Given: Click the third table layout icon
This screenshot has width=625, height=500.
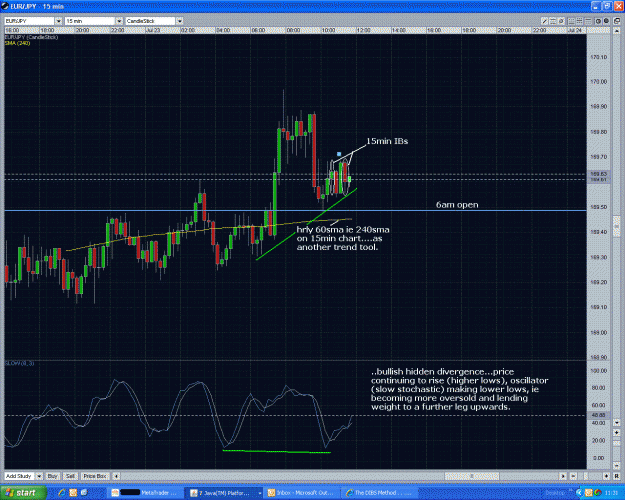Looking at the screenshot, I should click(588, 21).
